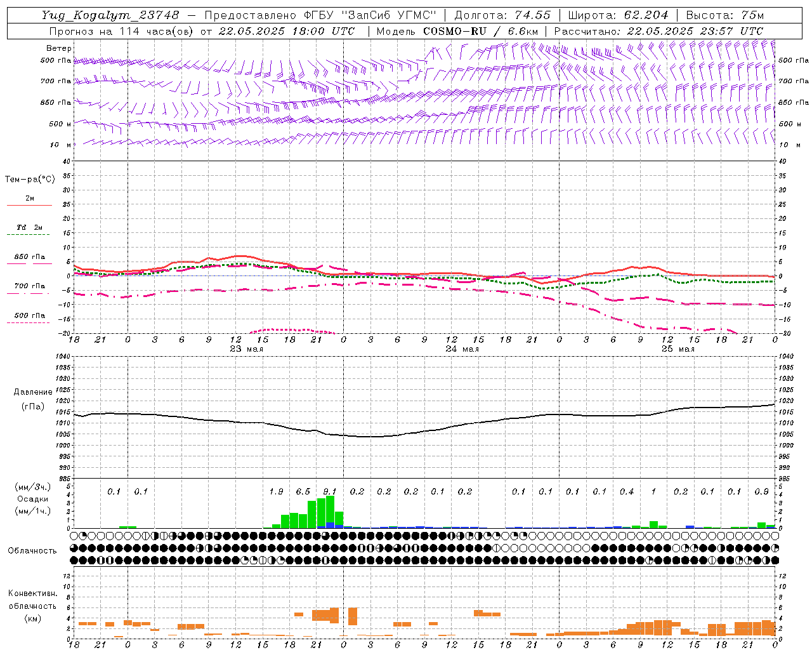Viewport: 812px width, 650px height.
Task: Click the 24 мая date label
Action: [x=462, y=349]
